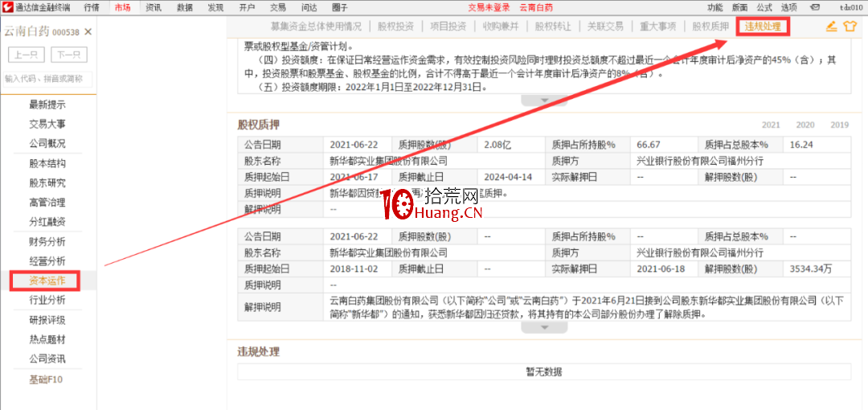This screenshot has height=410, width=868.
Task: Close the 云南白药 000538 panel
Action: pos(88,32)
